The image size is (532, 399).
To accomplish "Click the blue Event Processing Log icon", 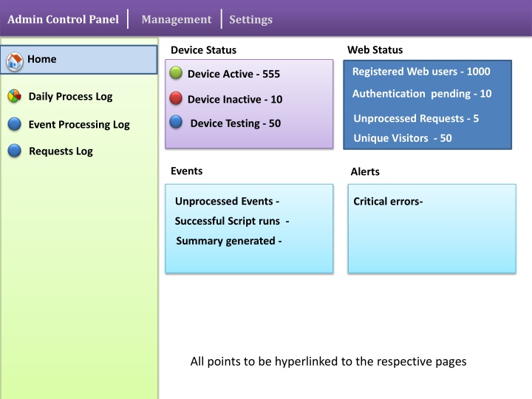I will coord(15,124).
